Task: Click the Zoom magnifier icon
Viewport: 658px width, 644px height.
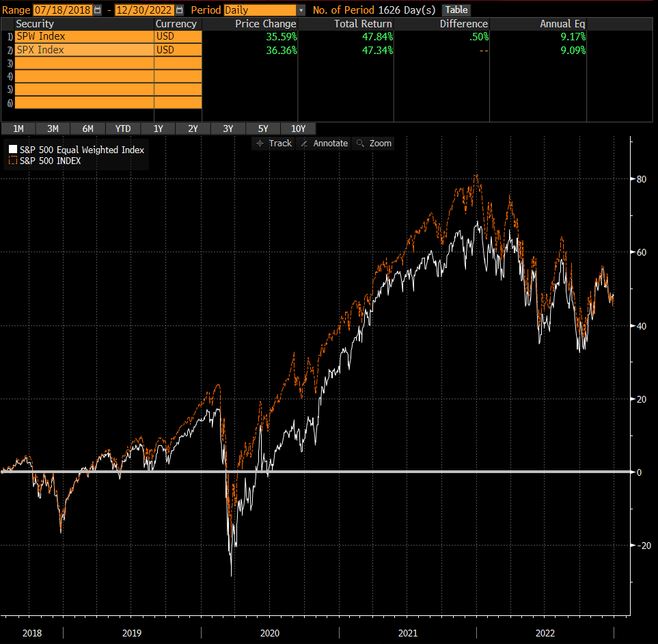Action: pyautogui.click(x=360, y=144)
